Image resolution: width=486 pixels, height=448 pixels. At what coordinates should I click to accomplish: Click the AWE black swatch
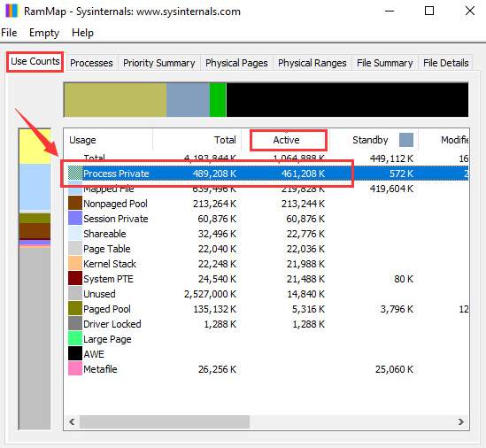[x=75, y=354]
